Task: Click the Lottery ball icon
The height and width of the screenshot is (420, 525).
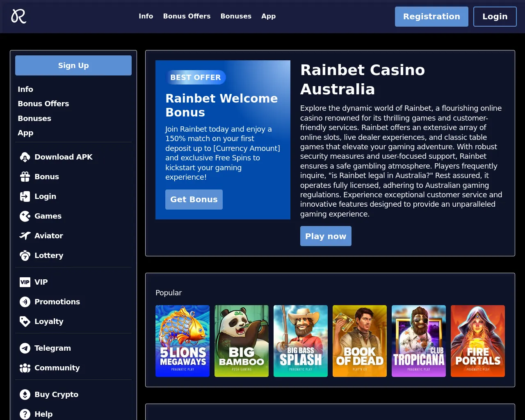Action: pyautogui.click(x=25, y=256)
